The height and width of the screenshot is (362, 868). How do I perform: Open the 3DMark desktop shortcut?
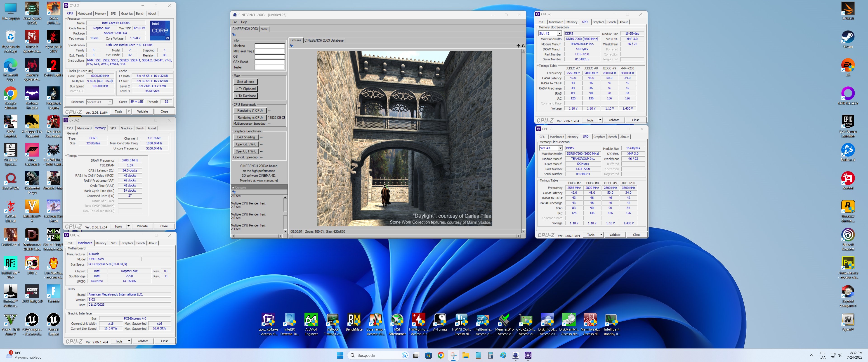[848, 11]
